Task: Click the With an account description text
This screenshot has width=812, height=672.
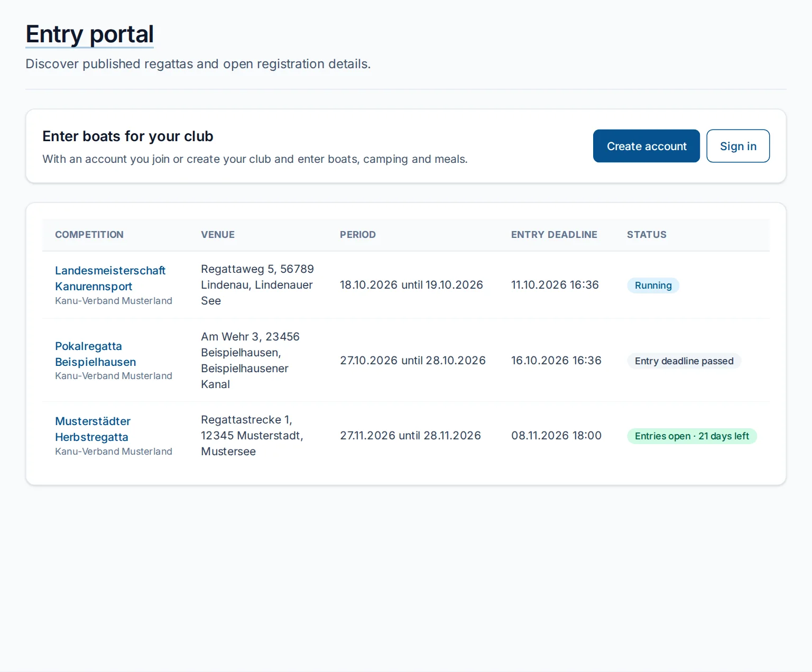Action: [x=255, y=159]
